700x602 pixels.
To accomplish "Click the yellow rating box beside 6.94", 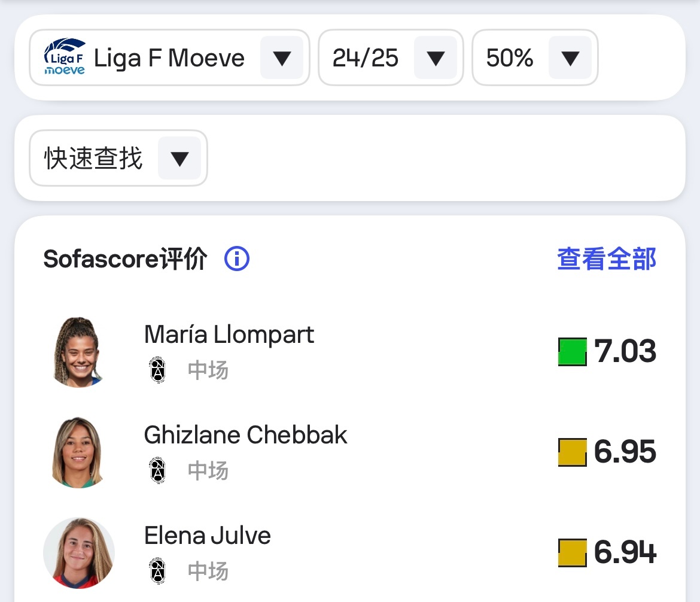I will [x=571, y=554].
